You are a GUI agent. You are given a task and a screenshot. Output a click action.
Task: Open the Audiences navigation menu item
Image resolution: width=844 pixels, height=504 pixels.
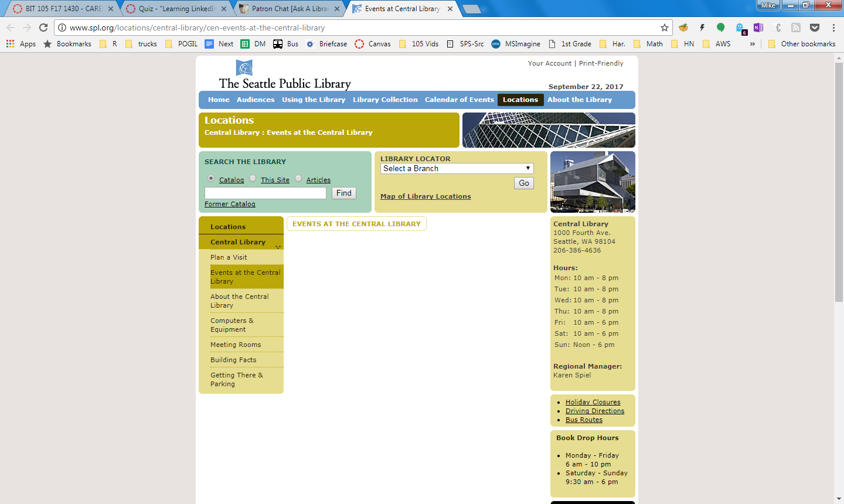[x=256, y=100]
